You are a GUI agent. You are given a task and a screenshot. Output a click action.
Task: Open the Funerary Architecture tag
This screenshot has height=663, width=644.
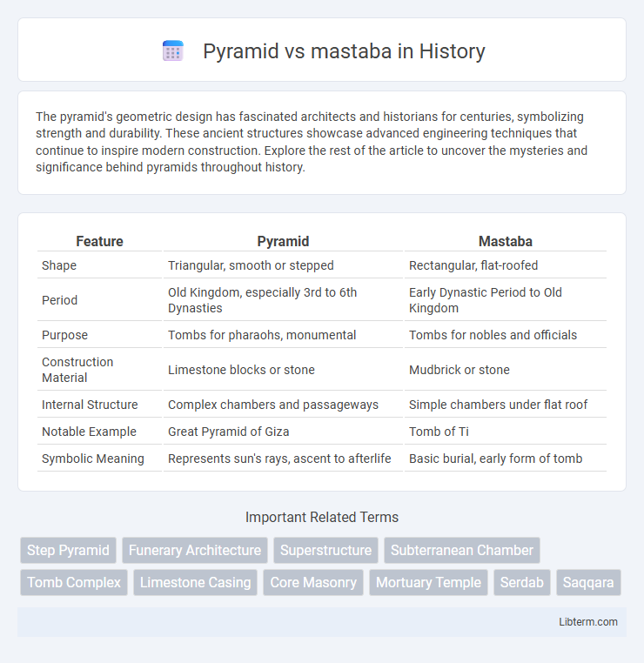[x=195, y=550]
